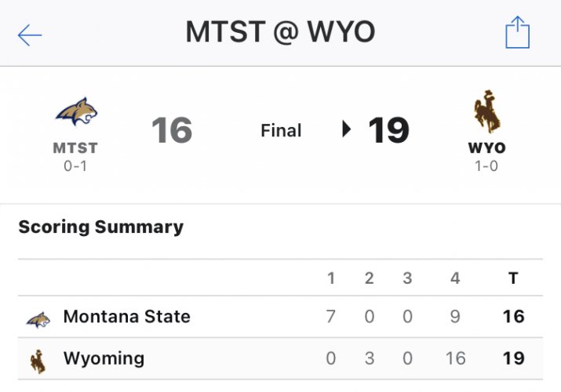Open the share sheet icon
Viewport: 561px width, 392px height.
tap(517, 32)
